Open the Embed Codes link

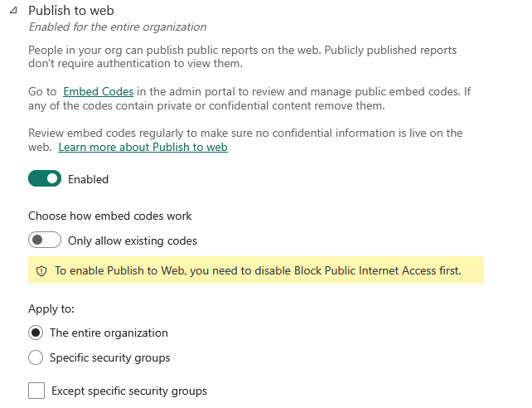98,91
